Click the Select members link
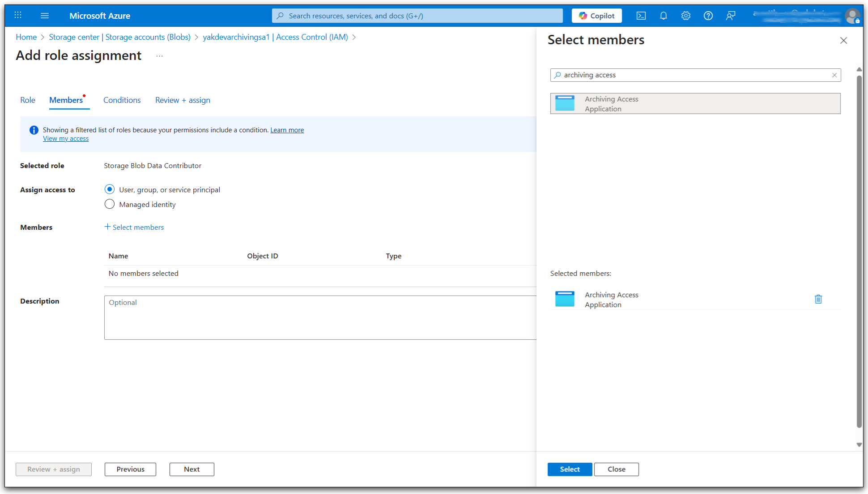Viewport: 868px width, 494px height. 134,227
